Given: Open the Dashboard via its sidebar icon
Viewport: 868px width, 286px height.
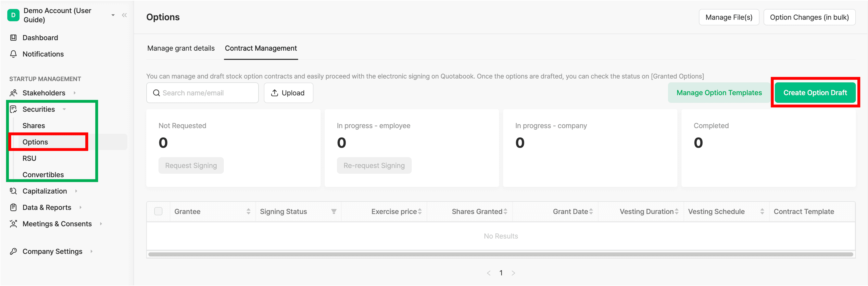Looking at the screenshot, I should pos(13,37).
